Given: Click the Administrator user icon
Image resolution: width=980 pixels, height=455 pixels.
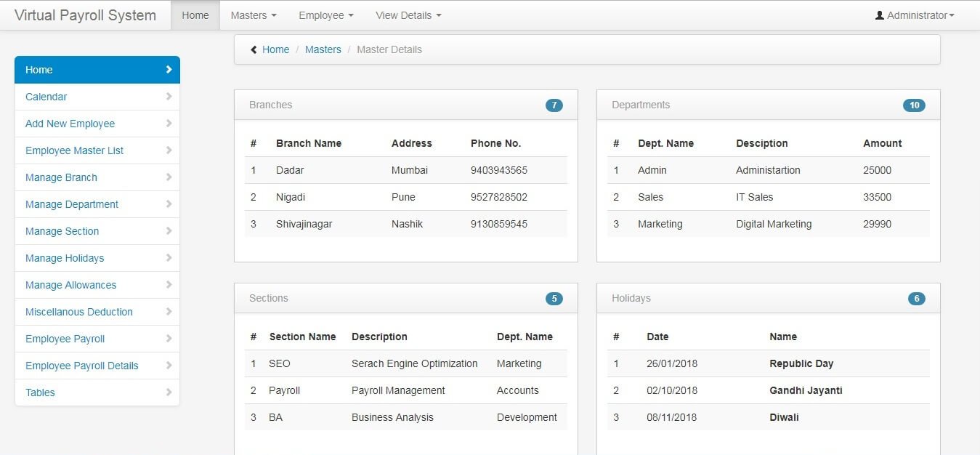Looking at the screenshot, I should coord(880,15).
